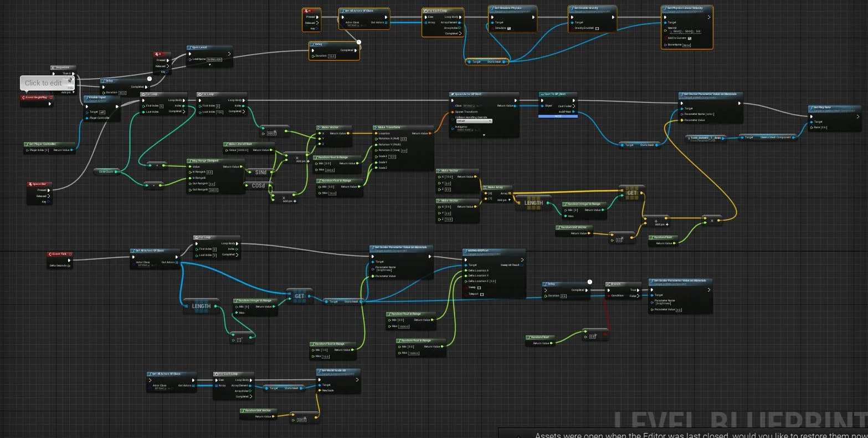This screenshot has width=868, height=438.
Task: Click Event BeginPlay's red delegate pin
Action: 51,98
